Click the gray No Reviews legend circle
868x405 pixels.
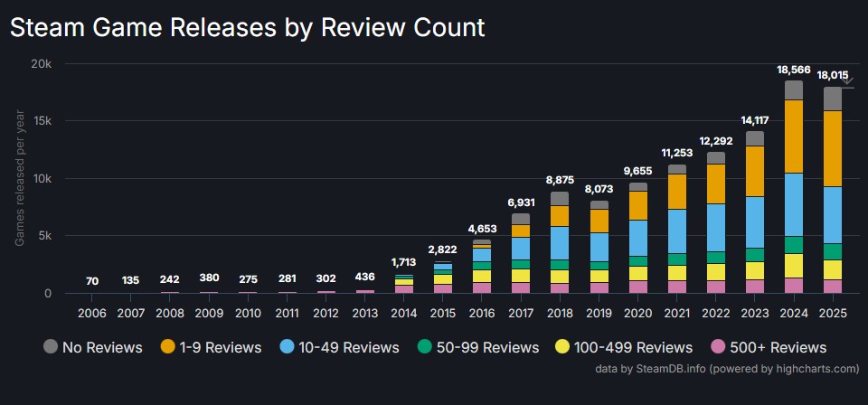[51, 347]
